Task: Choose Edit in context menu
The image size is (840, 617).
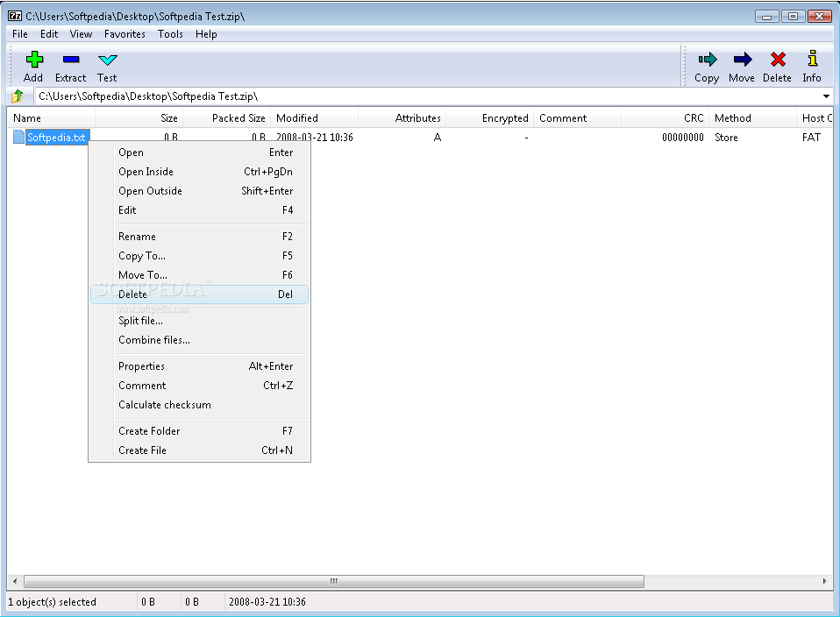Action: pos(199,210)
